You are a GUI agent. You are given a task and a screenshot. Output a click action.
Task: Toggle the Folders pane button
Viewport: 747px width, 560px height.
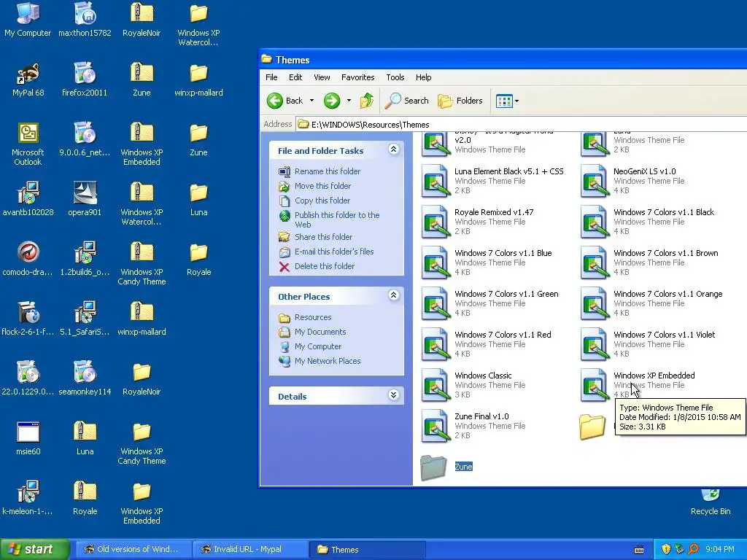pyautogui.click(x=460, y=101)
